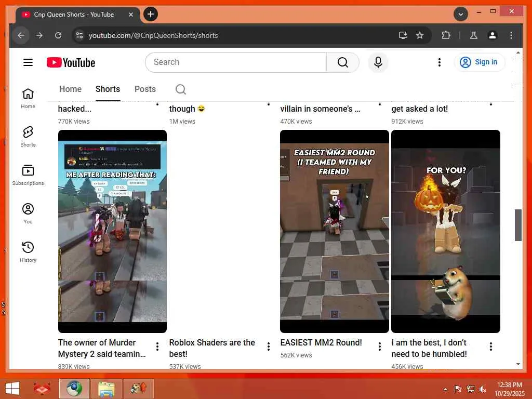
Task: Click '839K views' under Murder Mystery short
Action: coord(74,366)
